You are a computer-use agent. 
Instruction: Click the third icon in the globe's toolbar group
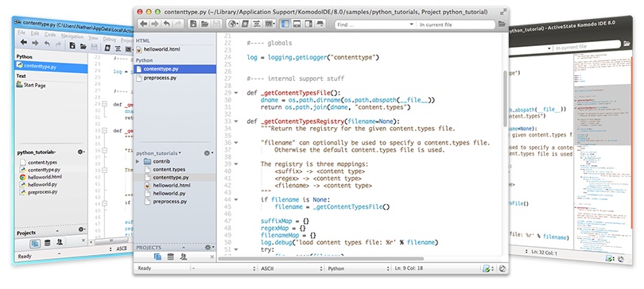point(257,24)
